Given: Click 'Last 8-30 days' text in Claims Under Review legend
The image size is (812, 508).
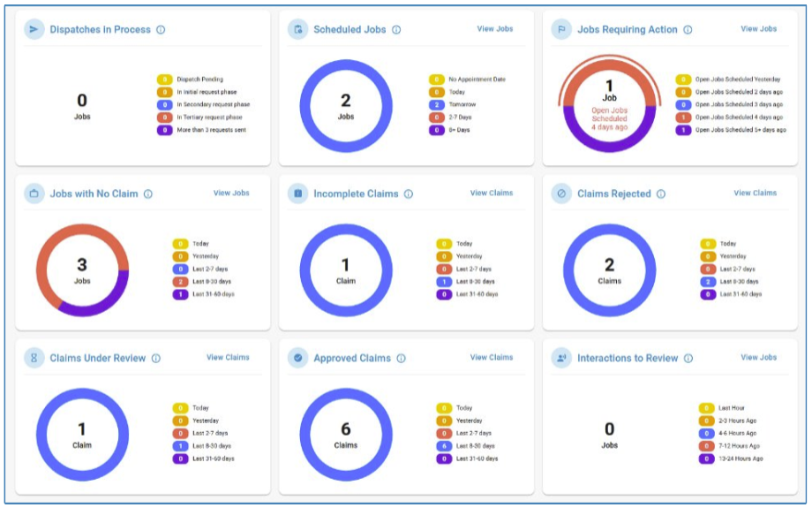Looking at the screenshot, I should pos(212,446).
